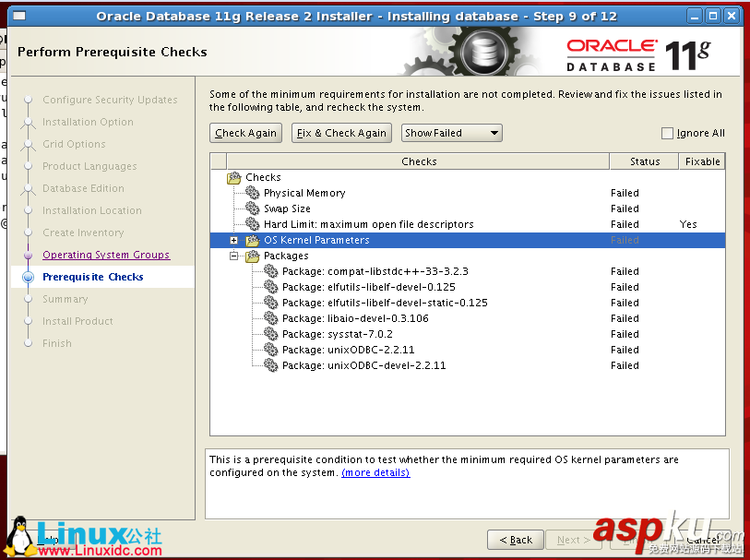Click the Fix & Check Again button
Viewport: 750px width, 560px height.
(x=341, y=133)
